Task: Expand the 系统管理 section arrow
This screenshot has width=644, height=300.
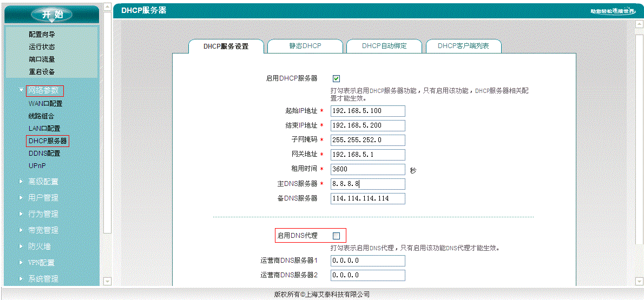Action: pos(21,279)
